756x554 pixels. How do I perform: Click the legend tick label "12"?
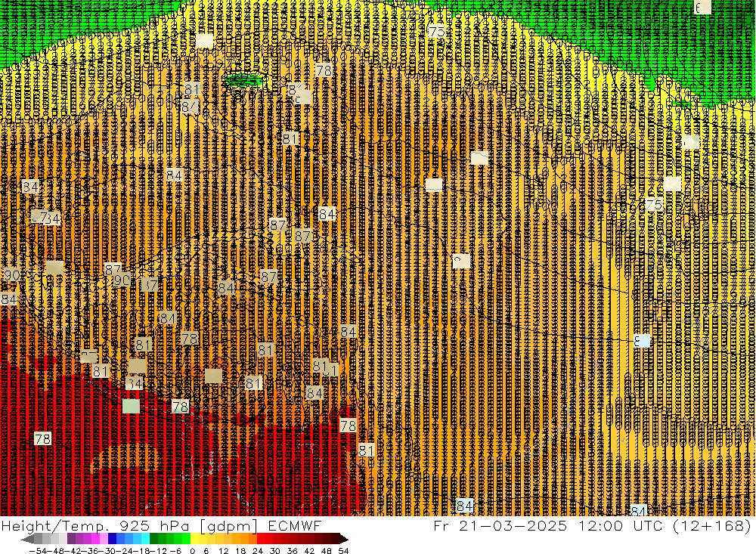(x=223, y=551)
